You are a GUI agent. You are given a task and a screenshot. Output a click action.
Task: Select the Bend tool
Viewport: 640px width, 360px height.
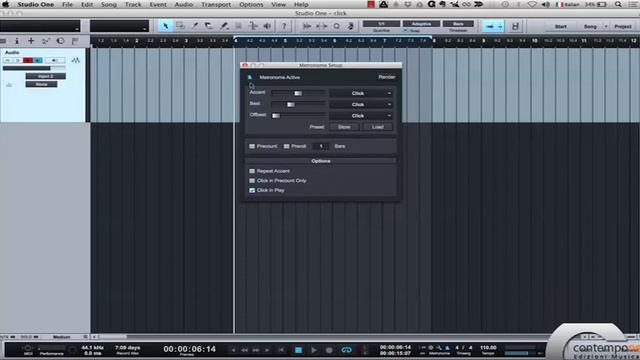[x=253, y=26]
